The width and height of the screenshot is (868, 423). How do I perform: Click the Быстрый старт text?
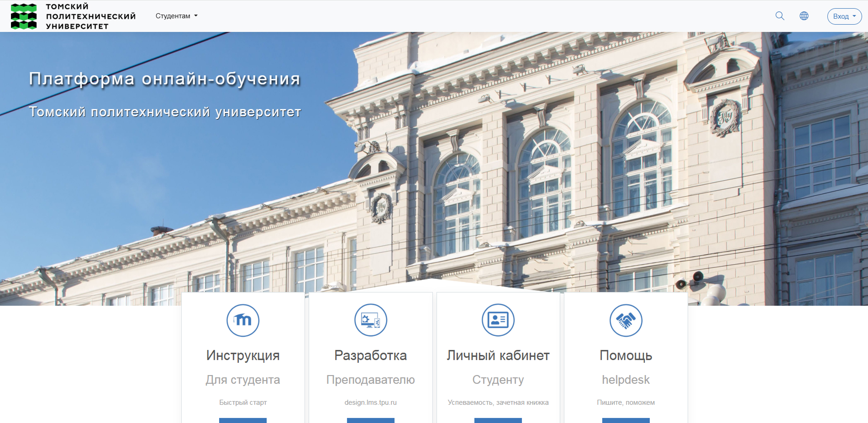pos(243,402)
